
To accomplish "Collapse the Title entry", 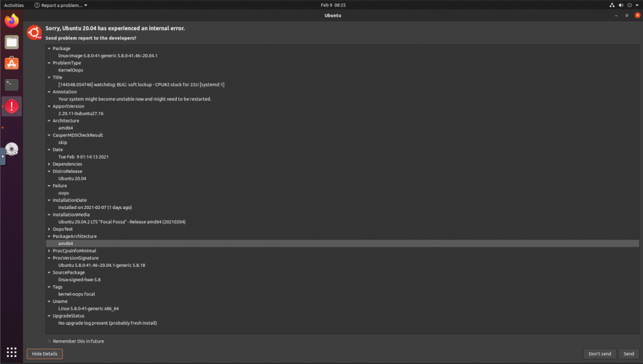I will coord(50,77).
